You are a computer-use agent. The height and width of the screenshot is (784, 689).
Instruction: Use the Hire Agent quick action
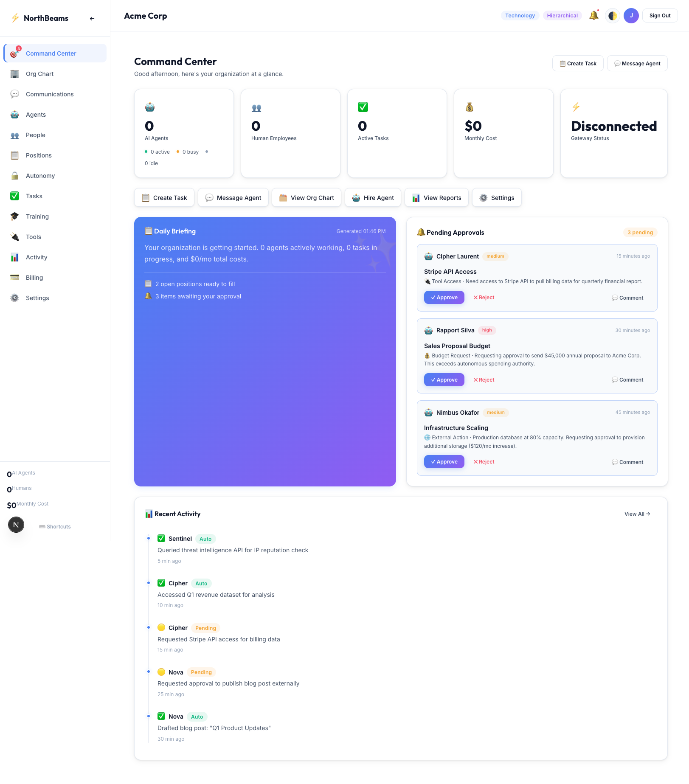coord(373,197)
